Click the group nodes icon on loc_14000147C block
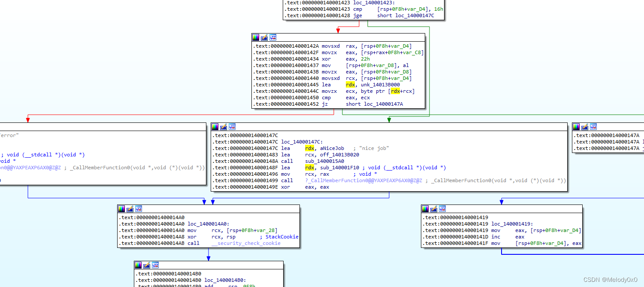Screen dimensions: 644x287 [232, 126]
